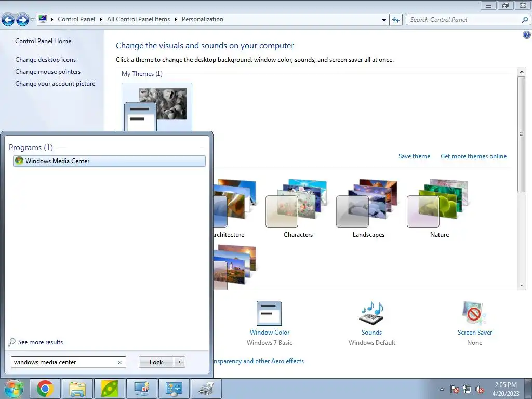Screen dimensions: 532x399
Task: Click Personalization in the breadcrumb
Action: [203, 19]
